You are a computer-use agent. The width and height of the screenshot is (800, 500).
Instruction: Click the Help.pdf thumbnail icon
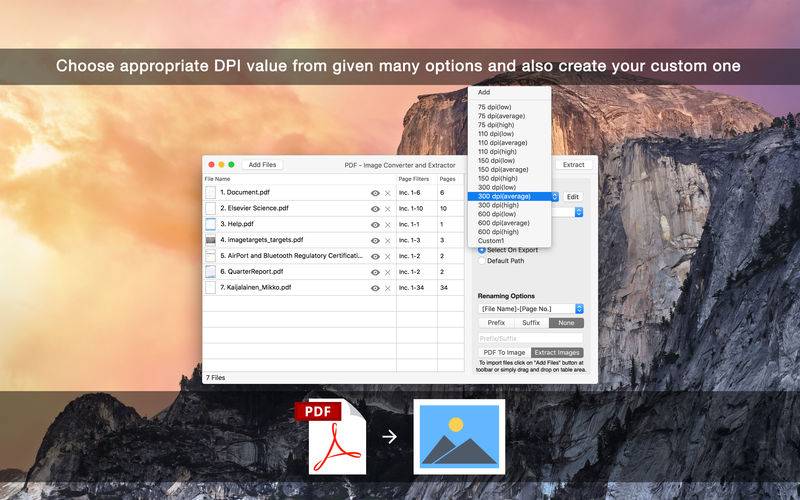(210, 224)
